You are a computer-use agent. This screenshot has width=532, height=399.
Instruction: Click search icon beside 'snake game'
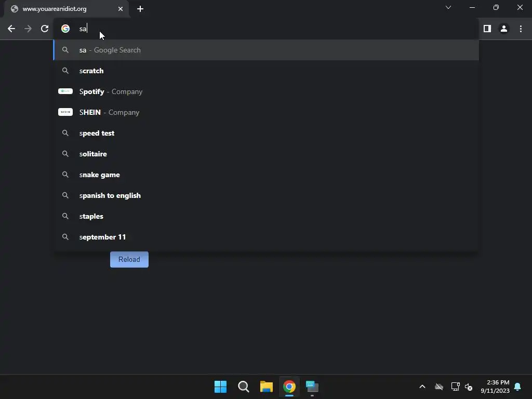click(65, 175)
